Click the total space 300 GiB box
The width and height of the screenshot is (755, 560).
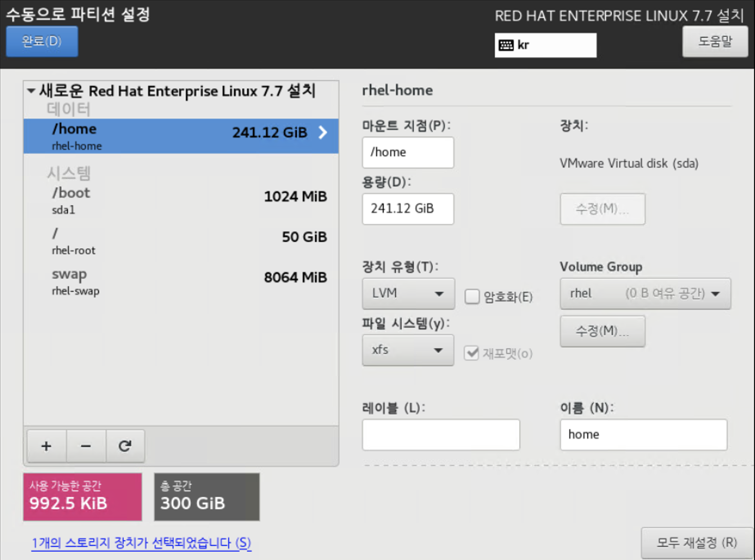(x=207, y=497)
